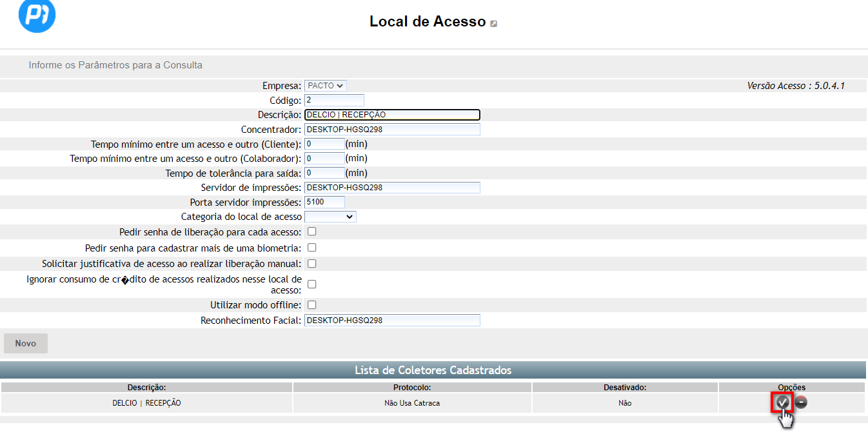Open the Empresa PACTO dropdown
The width and height of the screenshot is (868, 436).
[x=326, y=85]
